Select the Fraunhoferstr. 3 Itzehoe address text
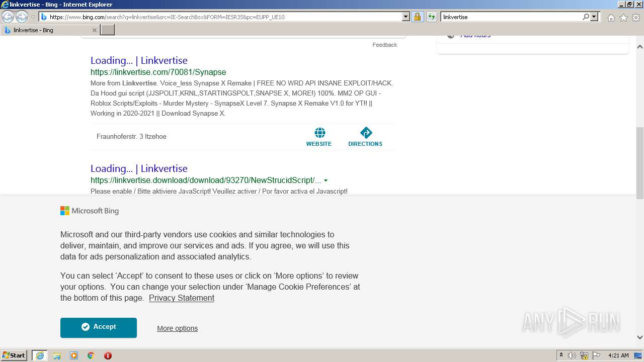This screenshot has height=362, width=644. pos(131,136)
